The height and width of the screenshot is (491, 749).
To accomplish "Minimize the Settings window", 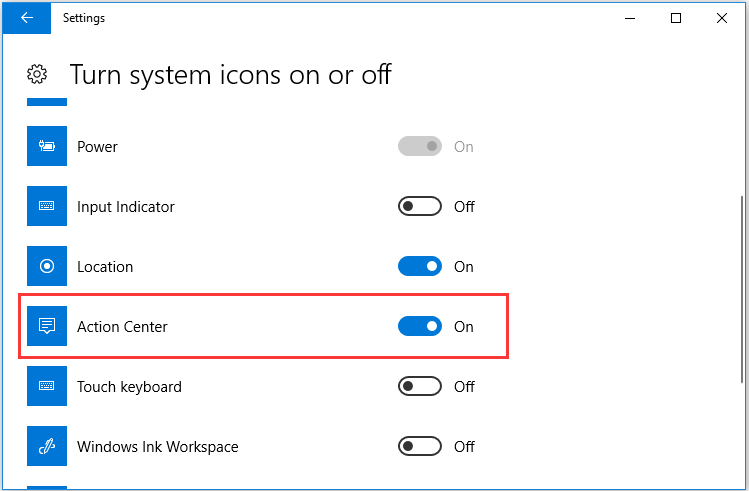I will pos(630,18).
